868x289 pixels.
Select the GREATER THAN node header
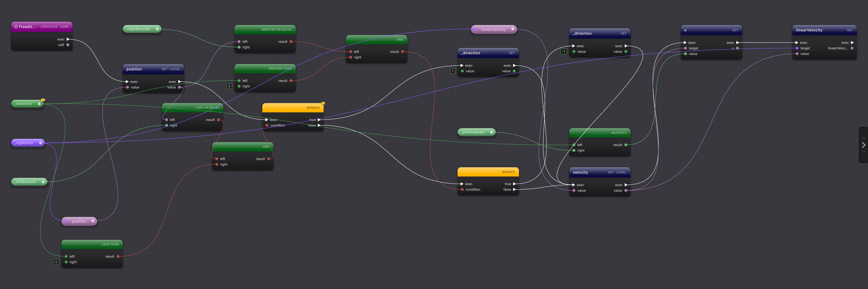click(265, 69)
